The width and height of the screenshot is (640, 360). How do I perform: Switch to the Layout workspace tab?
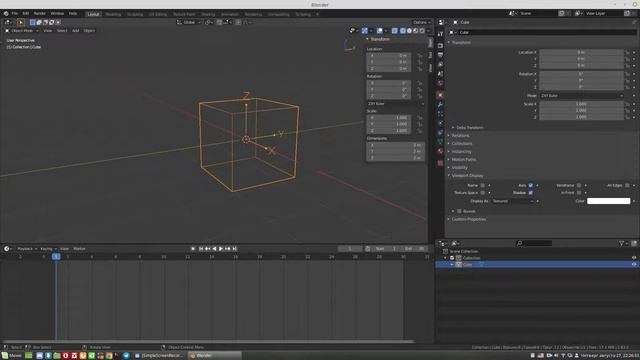(93, 14)
